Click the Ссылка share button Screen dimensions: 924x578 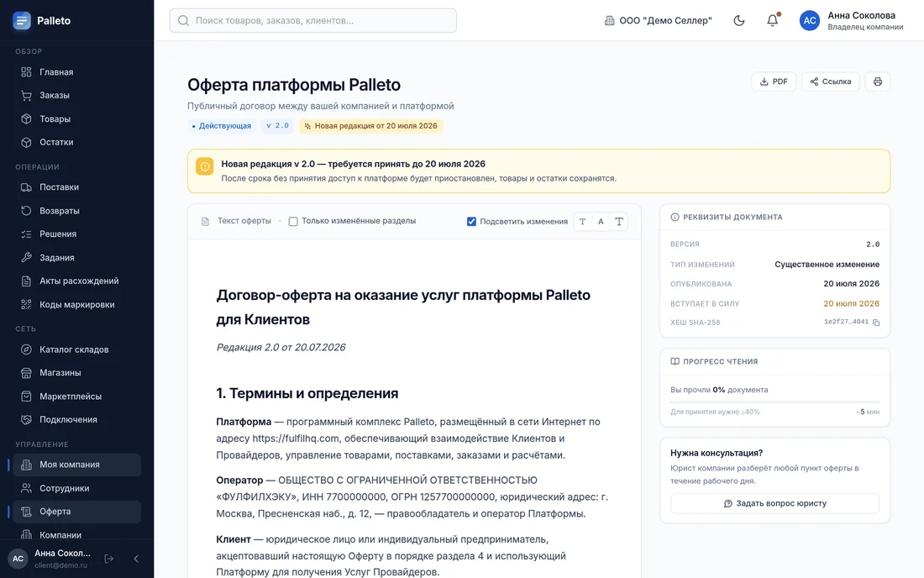click(830, 81)
